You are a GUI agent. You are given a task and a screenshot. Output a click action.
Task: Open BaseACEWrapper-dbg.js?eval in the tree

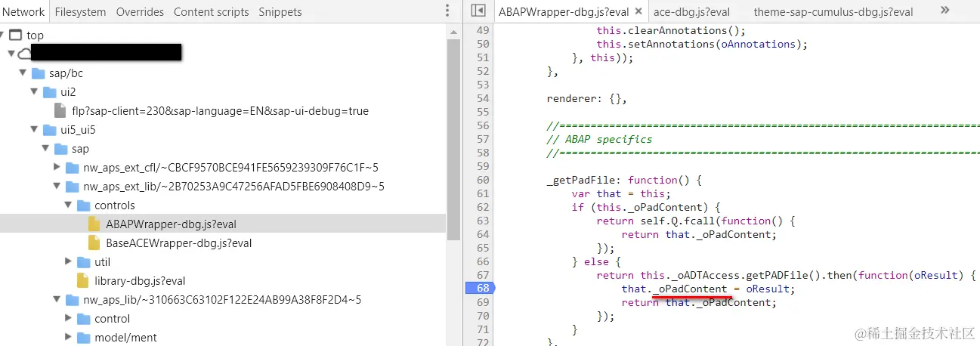click(x=178, y=243)
